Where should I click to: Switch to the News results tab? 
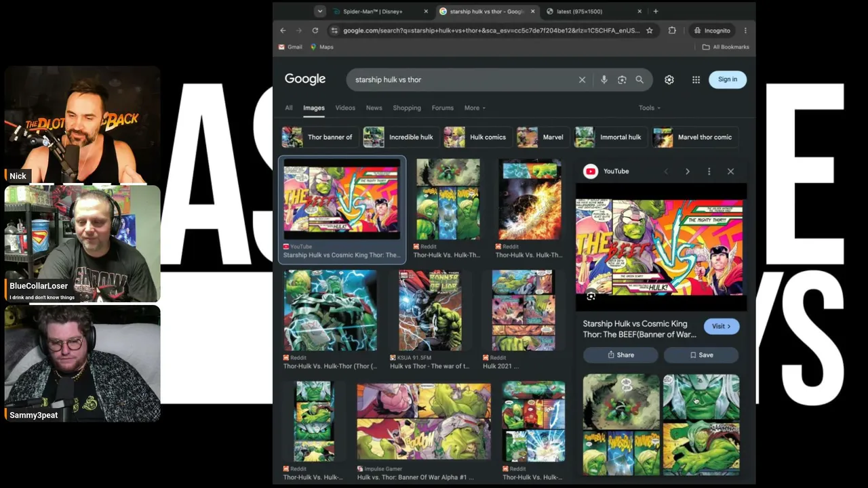[374, 108]
